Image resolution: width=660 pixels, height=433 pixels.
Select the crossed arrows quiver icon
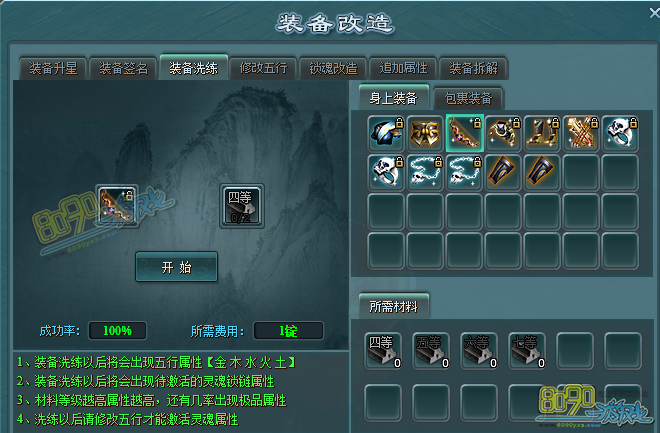click(x=581, y=133)
